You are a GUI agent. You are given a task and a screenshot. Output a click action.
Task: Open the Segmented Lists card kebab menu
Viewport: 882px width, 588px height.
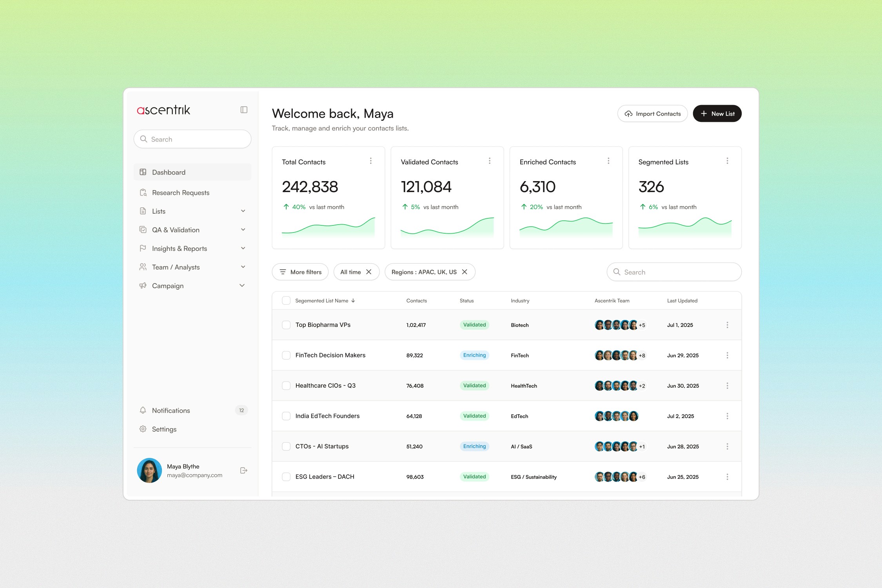[727, 161]
